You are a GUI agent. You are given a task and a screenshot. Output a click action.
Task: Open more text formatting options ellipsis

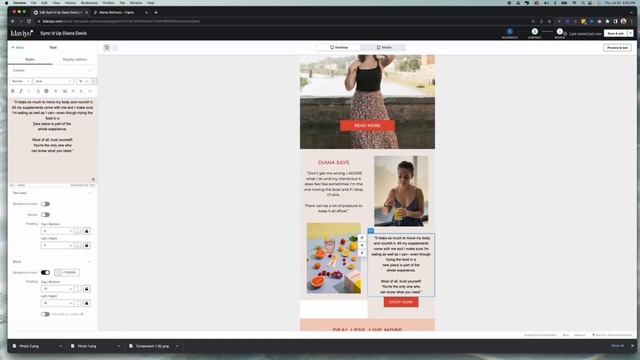click(x=90, y=91)
